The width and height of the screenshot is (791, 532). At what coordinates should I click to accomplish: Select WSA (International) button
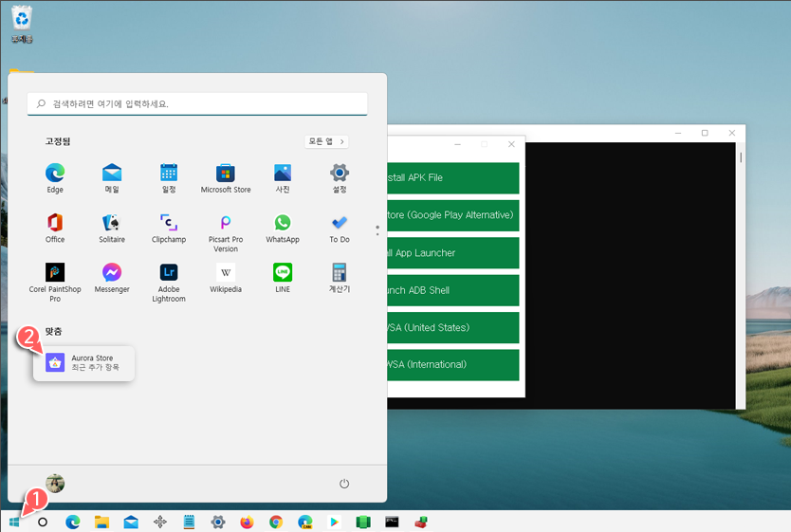click(x=453, y=364)
